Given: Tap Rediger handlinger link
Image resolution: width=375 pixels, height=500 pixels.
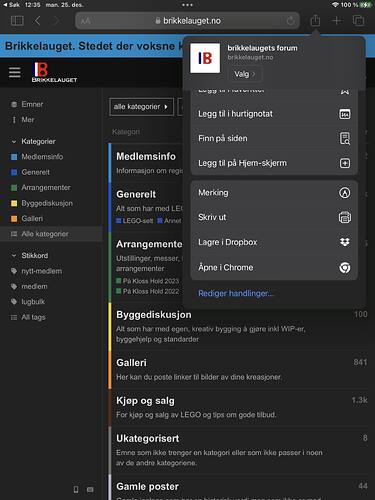Looking at the screenshot, I should click(236, 293).
